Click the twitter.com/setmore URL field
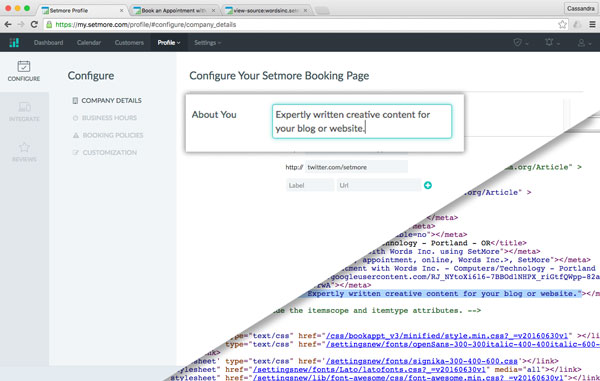Screen dimensions: 600x381 (x=356, y=167)
